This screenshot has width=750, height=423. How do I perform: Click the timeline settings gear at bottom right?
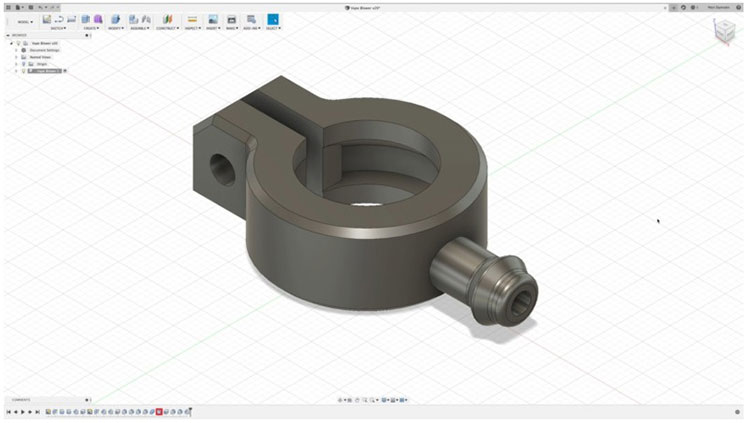pos(737,412)
